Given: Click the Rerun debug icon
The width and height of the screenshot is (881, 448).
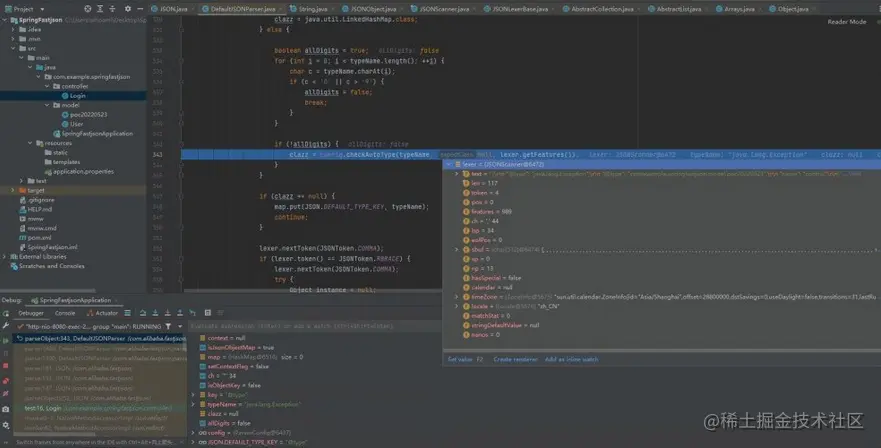Looking at the screenshot, I should tap(6, 314).
